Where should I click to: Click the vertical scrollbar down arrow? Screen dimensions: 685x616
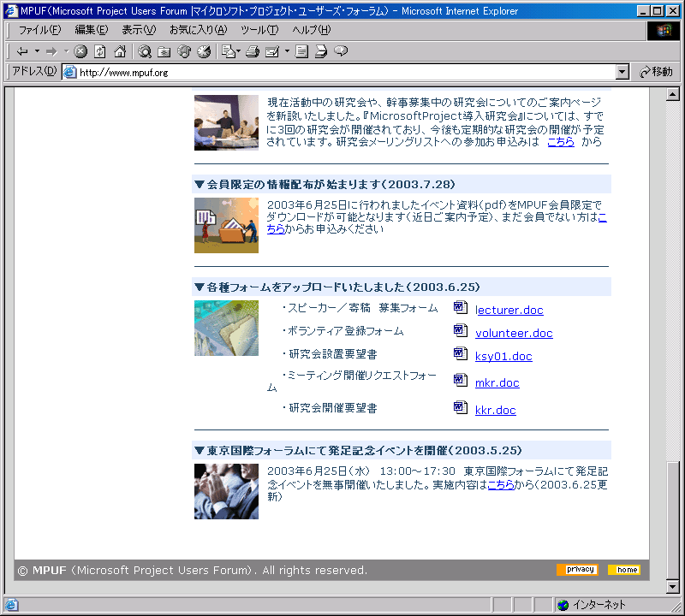(x=673, y=587)
